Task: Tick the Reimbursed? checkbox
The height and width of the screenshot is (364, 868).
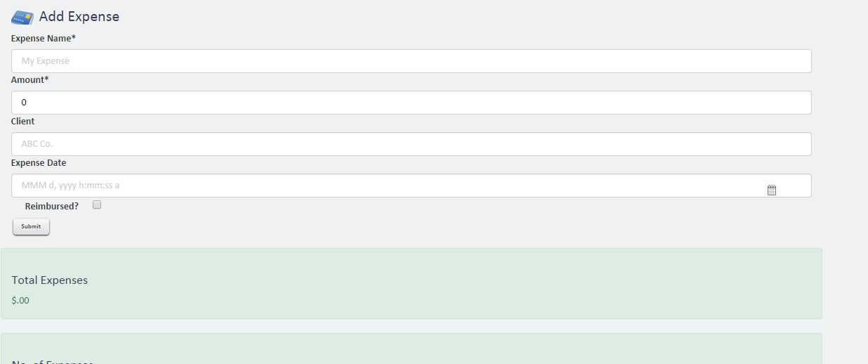Action: pos(97,205)
